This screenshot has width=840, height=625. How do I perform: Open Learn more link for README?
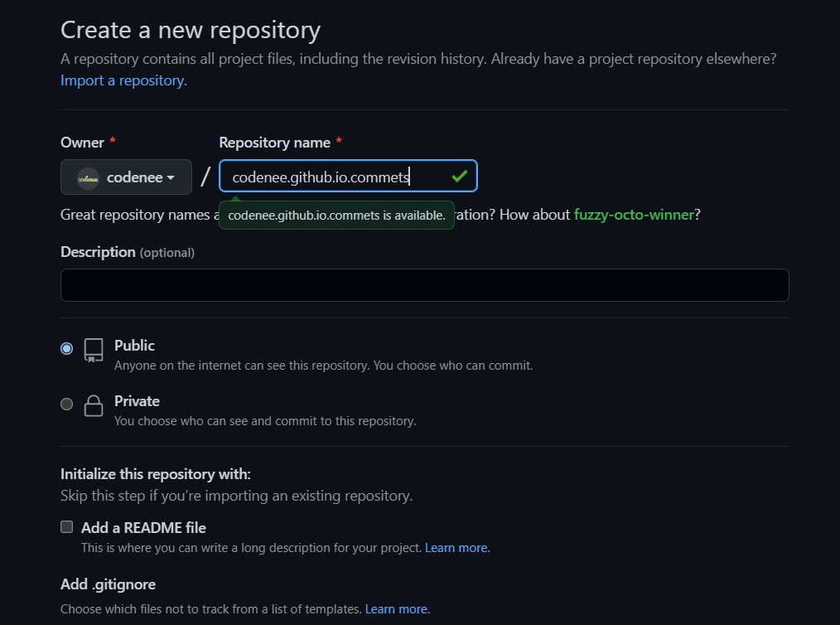point(457,548)
